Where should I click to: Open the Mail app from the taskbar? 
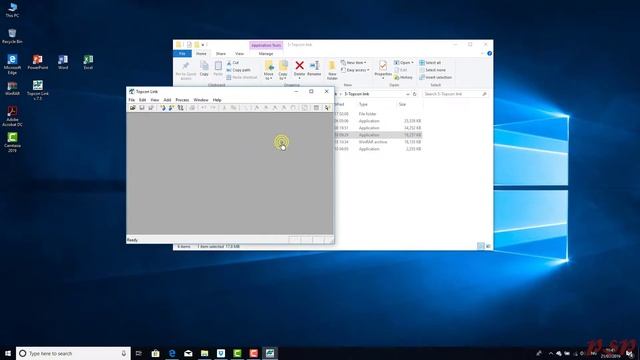pos(188,353)
